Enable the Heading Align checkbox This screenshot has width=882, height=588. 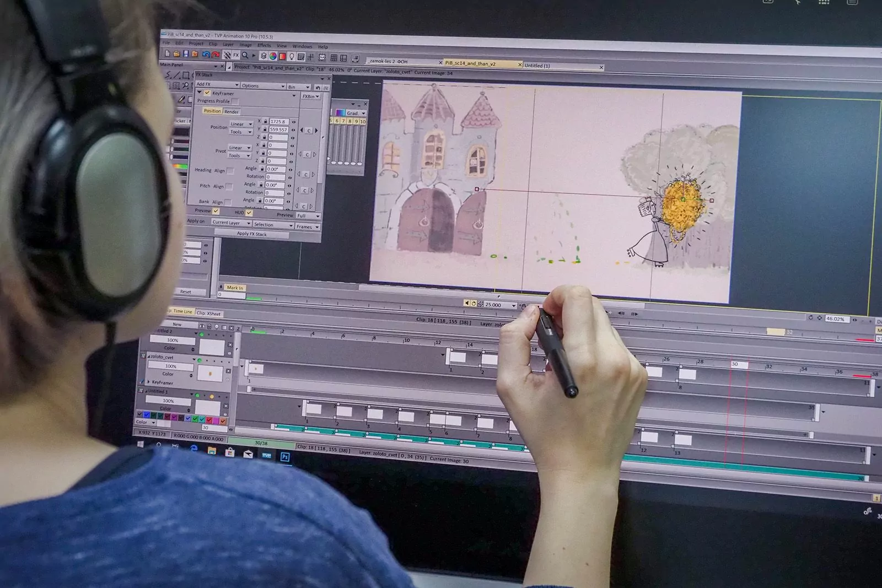coord(230,171)
